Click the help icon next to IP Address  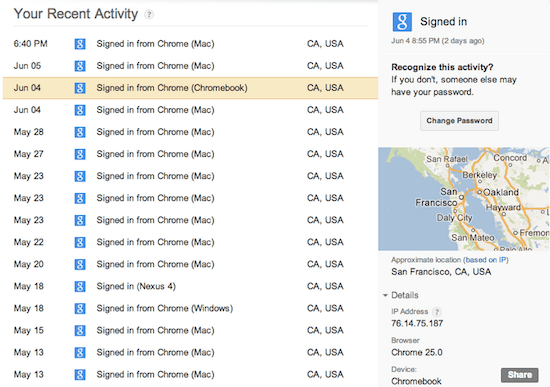click(437, 312)
